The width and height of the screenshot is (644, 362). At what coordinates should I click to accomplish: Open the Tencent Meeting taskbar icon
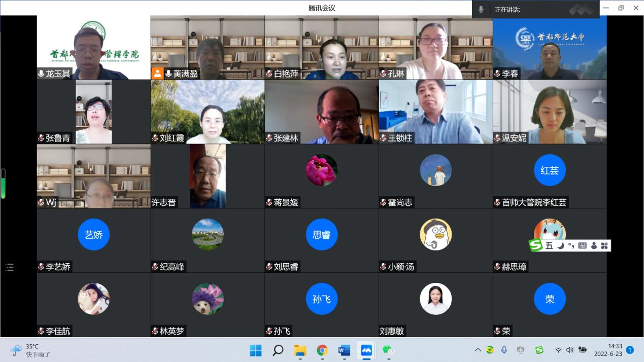click(x=366, y=350)
